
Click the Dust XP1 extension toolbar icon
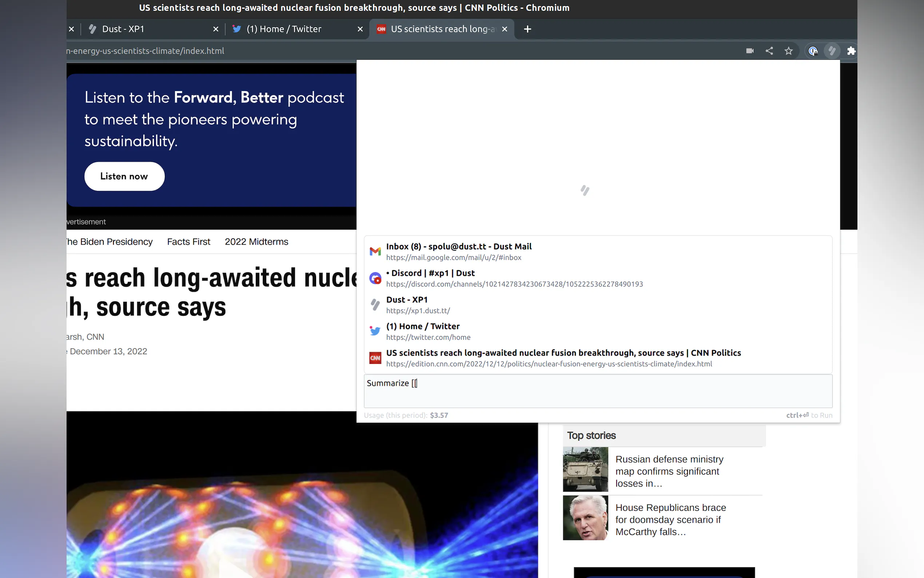[832, 51]
